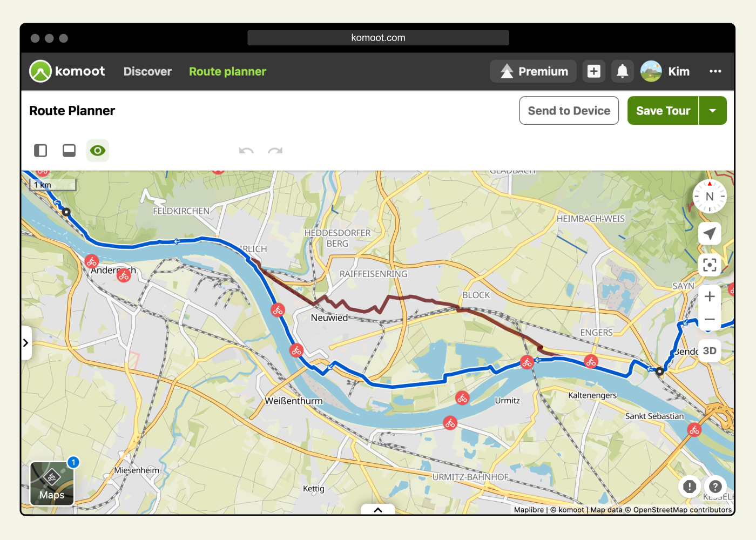Center map on my current location

(710, 233)
